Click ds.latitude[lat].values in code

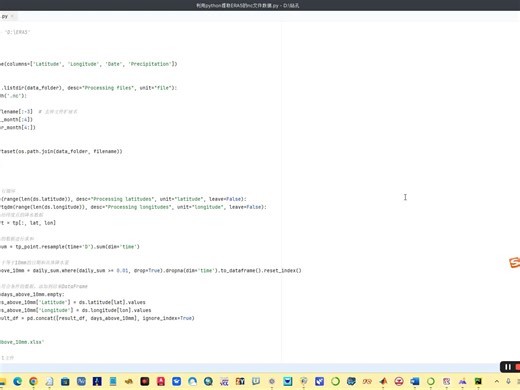[x=112, y=302]
